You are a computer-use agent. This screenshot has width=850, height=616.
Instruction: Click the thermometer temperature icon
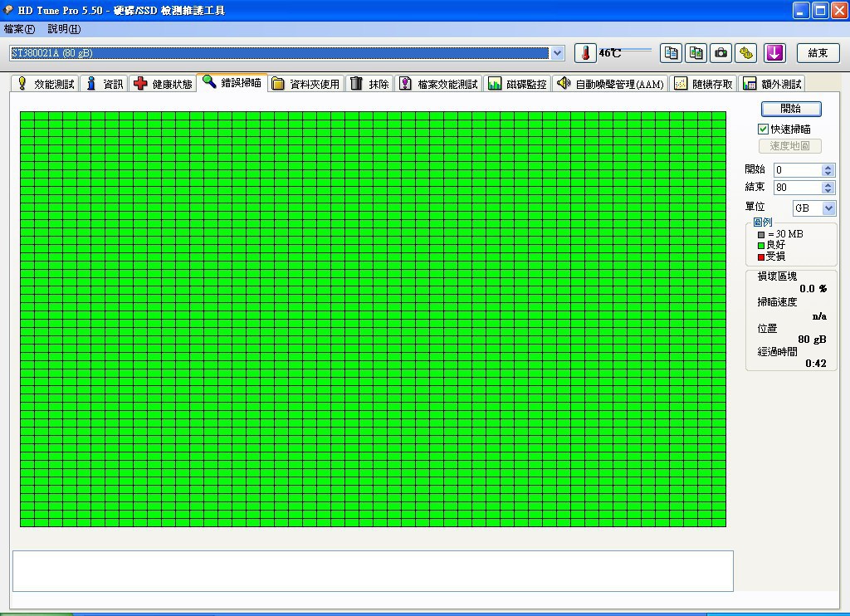(x=585, y=52)
